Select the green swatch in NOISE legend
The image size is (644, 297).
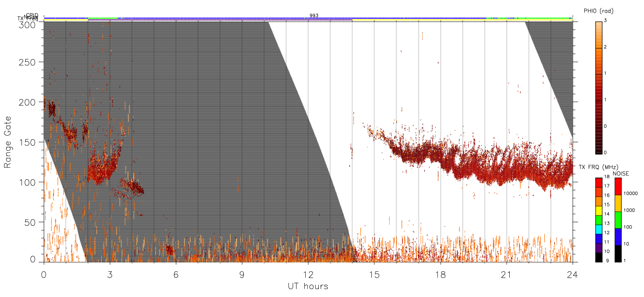[618, 219]
